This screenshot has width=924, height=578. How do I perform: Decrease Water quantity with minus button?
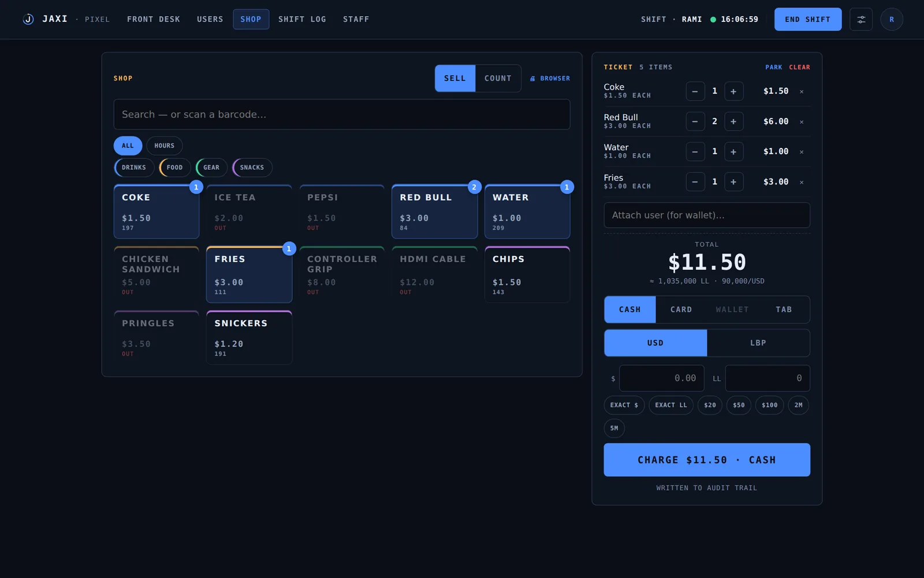click(695, 151)
